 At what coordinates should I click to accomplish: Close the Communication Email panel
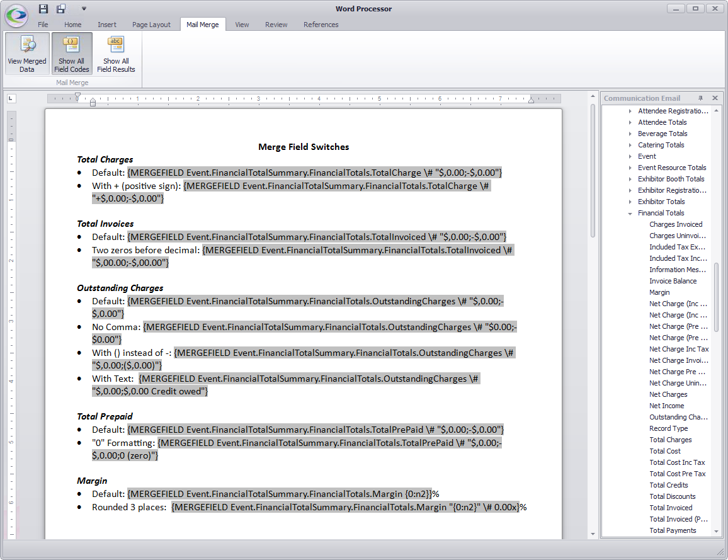[715, 98]
